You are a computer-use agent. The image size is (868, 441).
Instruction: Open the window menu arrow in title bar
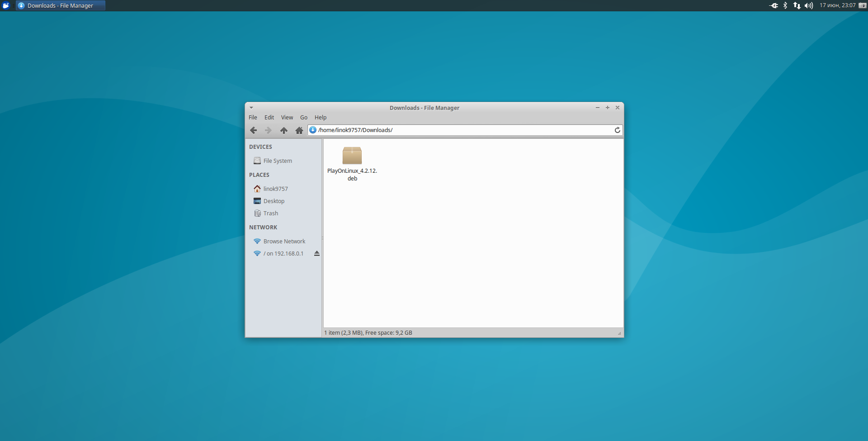point(251,108)
